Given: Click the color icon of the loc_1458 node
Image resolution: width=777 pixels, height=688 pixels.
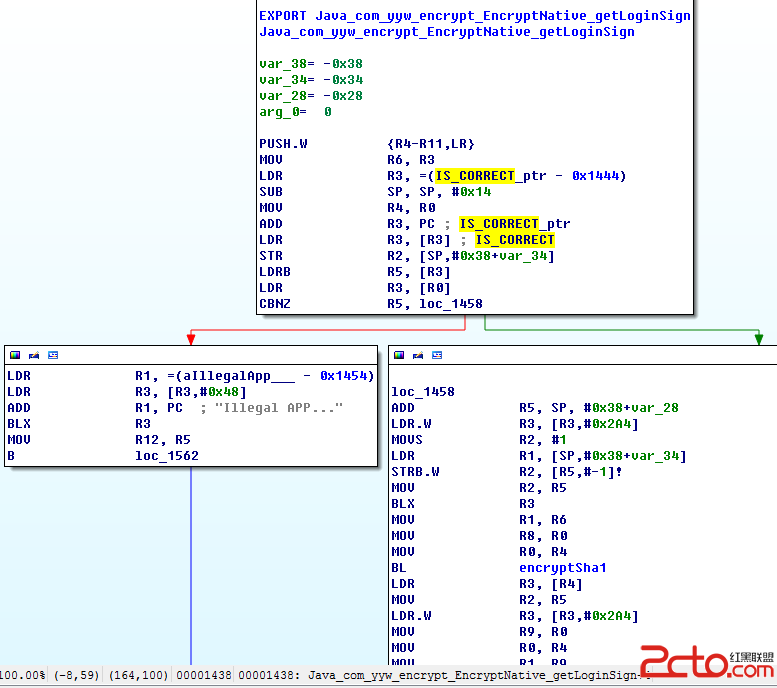Looking at the screenshot, I should coord(399,355).
